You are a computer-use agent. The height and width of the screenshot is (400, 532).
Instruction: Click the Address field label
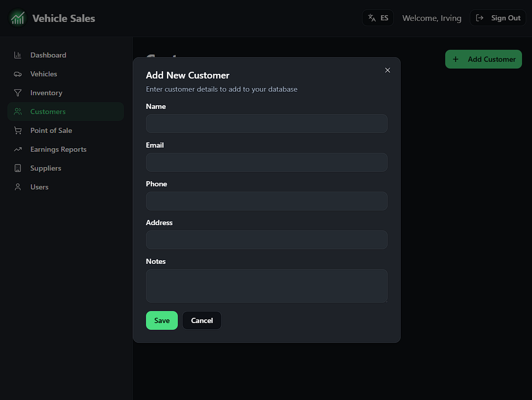click(159, 223)
